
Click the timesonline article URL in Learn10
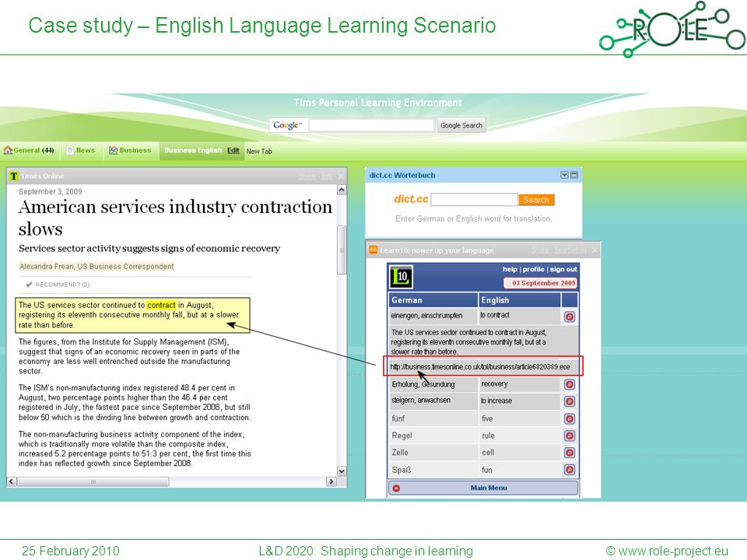[x=480, y=366]
